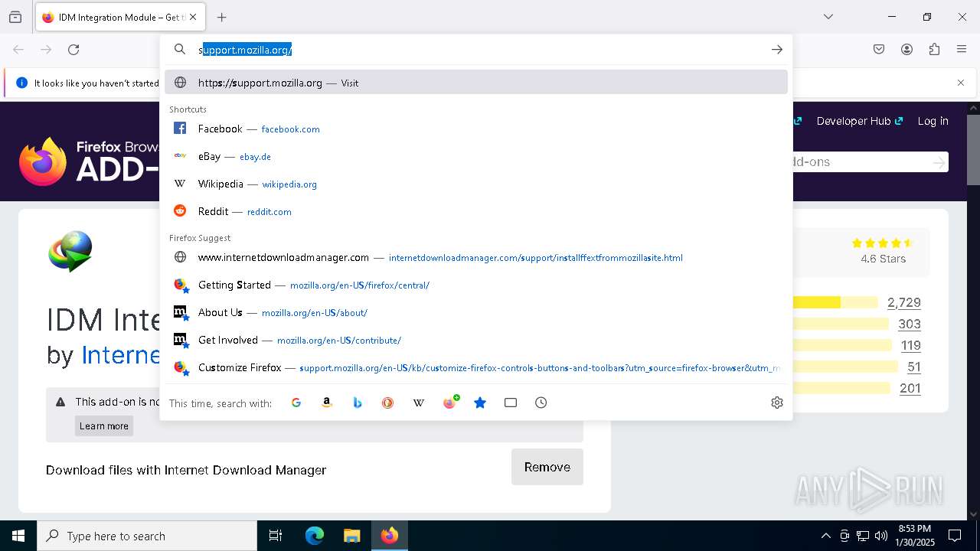Click the Log in link

[933, 121]
